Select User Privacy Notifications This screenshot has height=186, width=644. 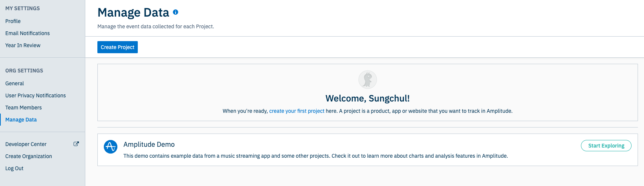click(35, 95)
